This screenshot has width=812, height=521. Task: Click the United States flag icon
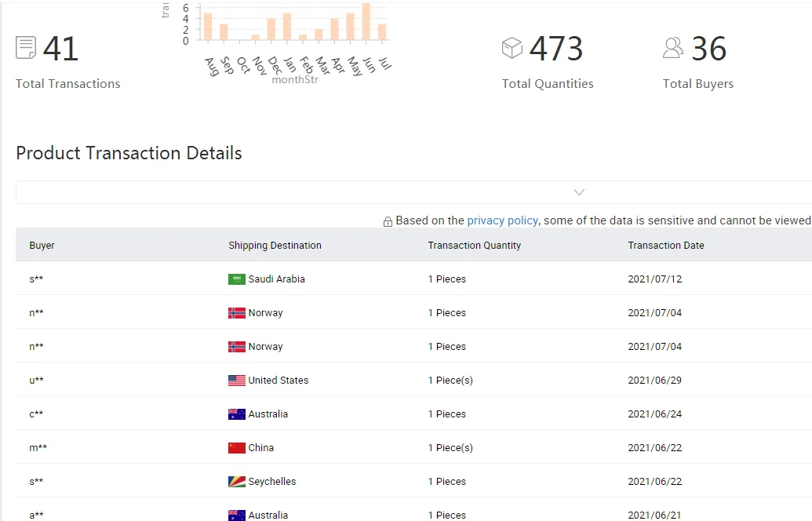click(x=237, y=381)
